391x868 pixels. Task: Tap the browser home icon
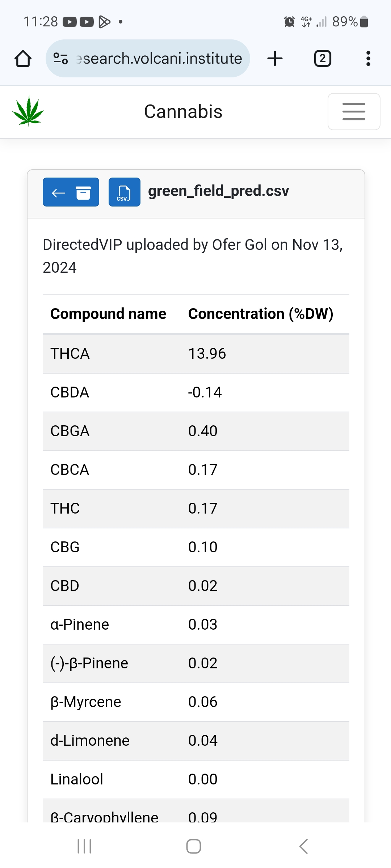click(23, 59)
